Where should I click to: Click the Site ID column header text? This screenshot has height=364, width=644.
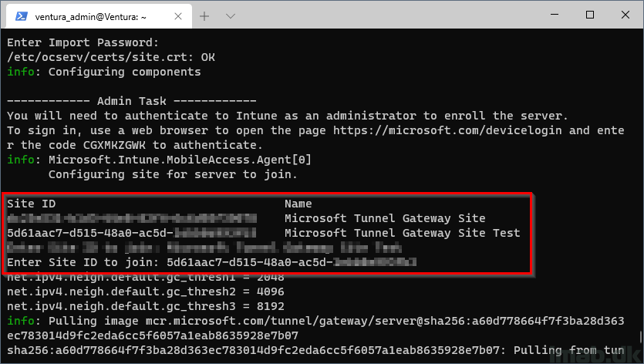pyautogui.click(x=31, y=204)
